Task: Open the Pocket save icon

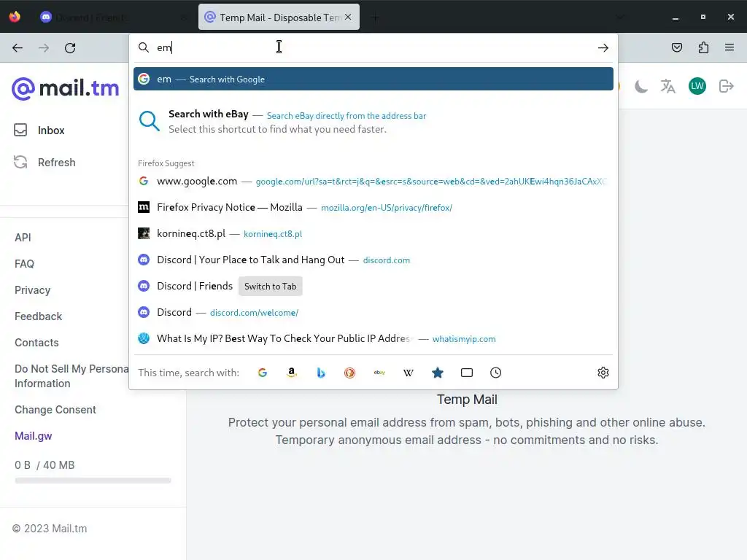Action: (x=677, y=47)
